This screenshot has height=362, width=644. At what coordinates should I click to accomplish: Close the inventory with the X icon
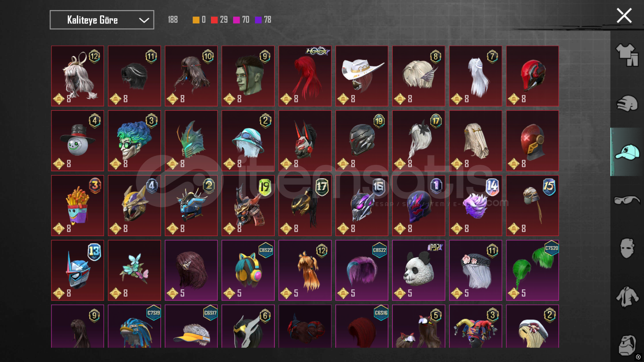(x=624, y=15)
